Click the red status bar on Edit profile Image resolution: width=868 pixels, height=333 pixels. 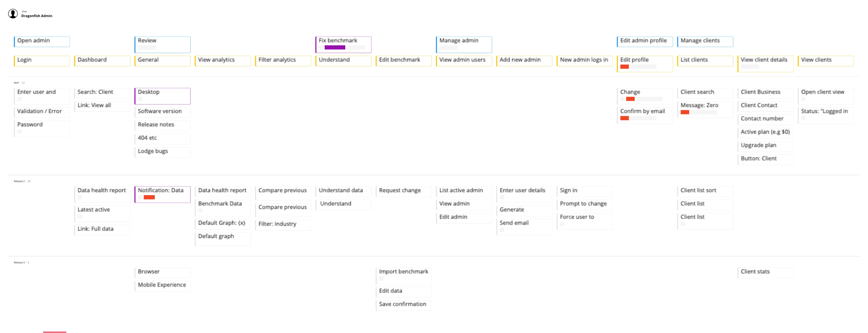(624, 67)
